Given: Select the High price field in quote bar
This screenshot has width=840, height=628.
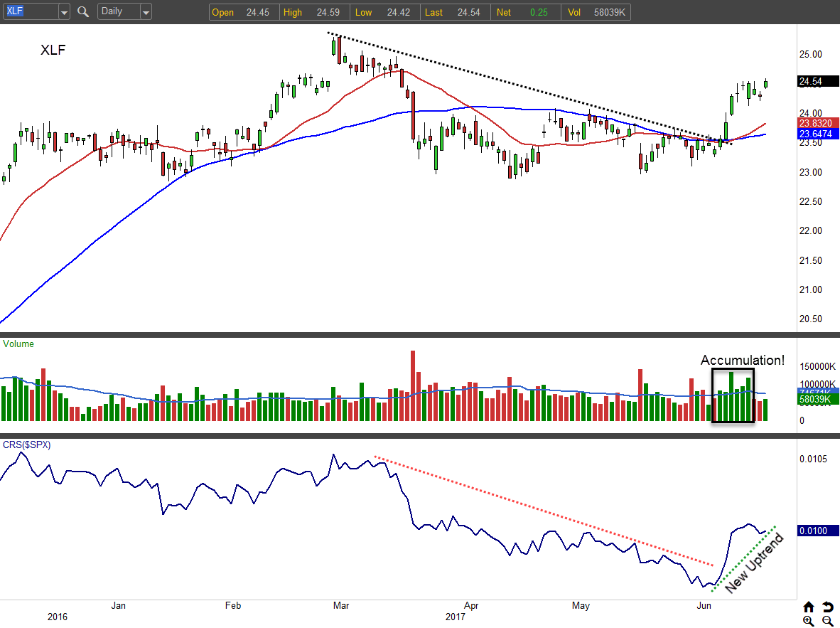Looking at the screenshot, I should click(x=312, y=12).
